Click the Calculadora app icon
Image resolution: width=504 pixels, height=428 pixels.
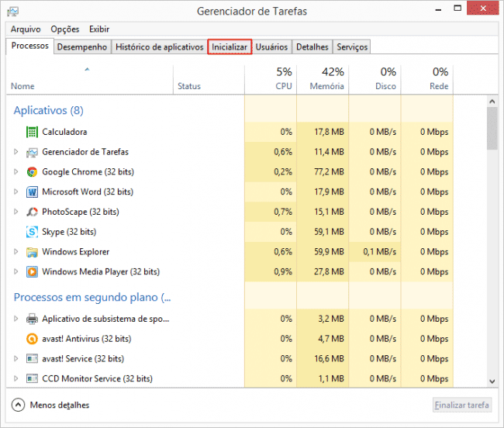[32, 132]
